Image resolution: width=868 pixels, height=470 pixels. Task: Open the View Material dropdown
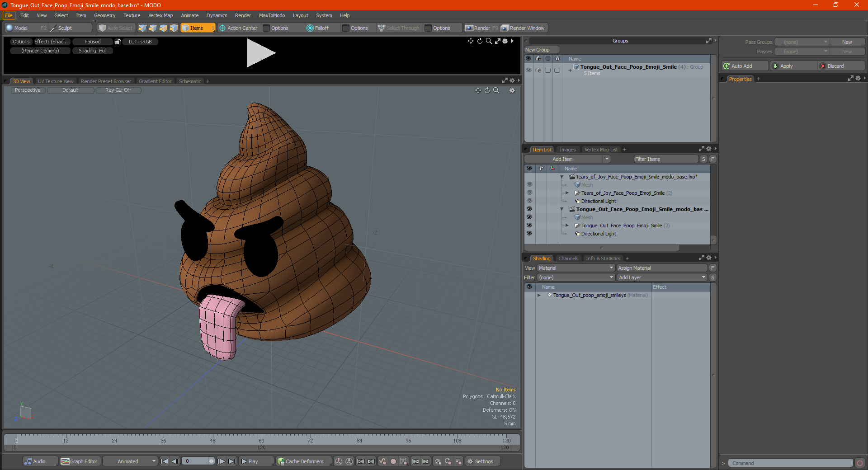[576, 268]
